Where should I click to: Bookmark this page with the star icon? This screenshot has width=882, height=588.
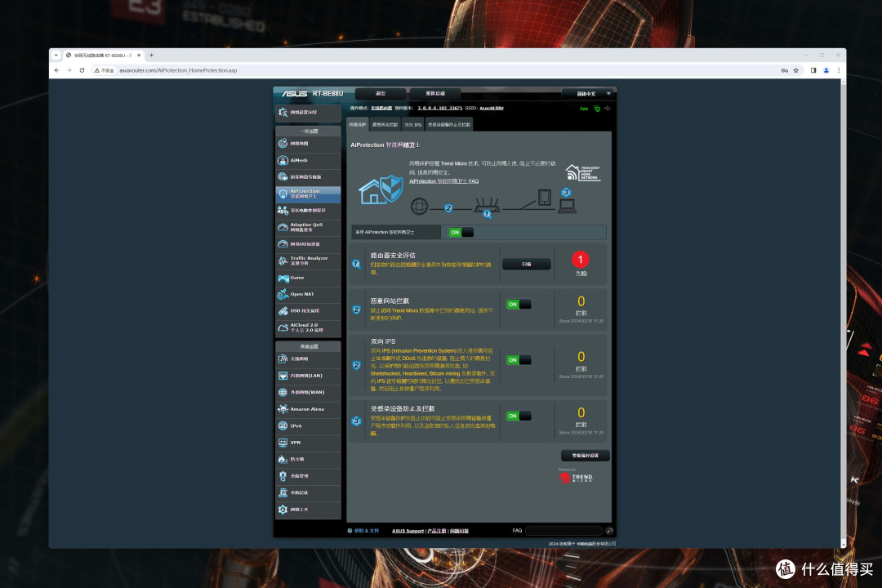795,70
